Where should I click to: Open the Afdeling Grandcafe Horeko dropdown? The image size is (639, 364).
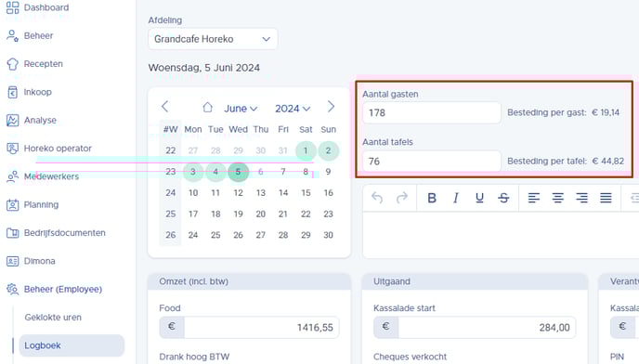213,39
